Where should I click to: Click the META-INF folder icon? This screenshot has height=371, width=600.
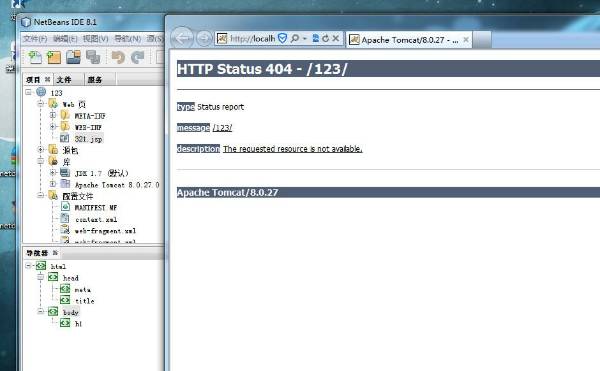(x=65, y=115)
